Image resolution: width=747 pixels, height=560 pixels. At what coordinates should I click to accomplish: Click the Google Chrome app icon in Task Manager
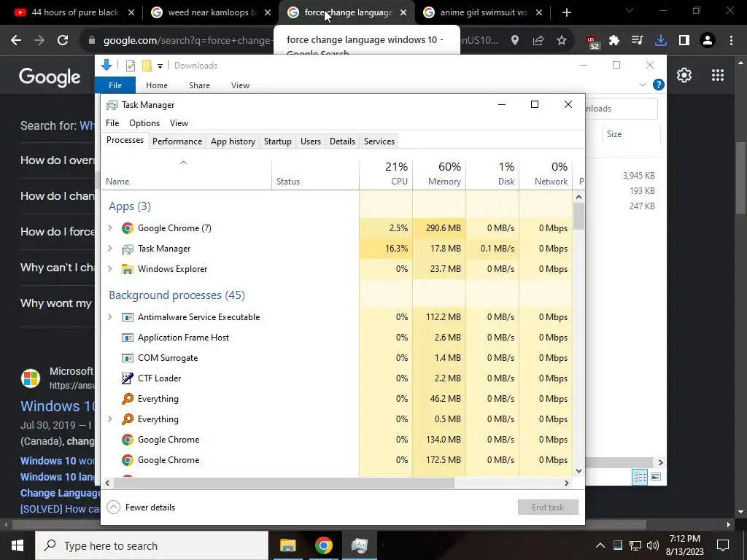pos(127,228)
